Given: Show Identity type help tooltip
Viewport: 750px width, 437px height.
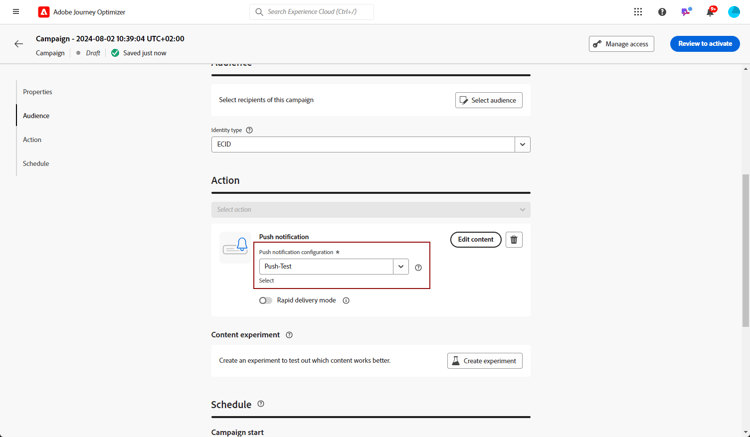Looking at the screenshot, I should point(249,130).
